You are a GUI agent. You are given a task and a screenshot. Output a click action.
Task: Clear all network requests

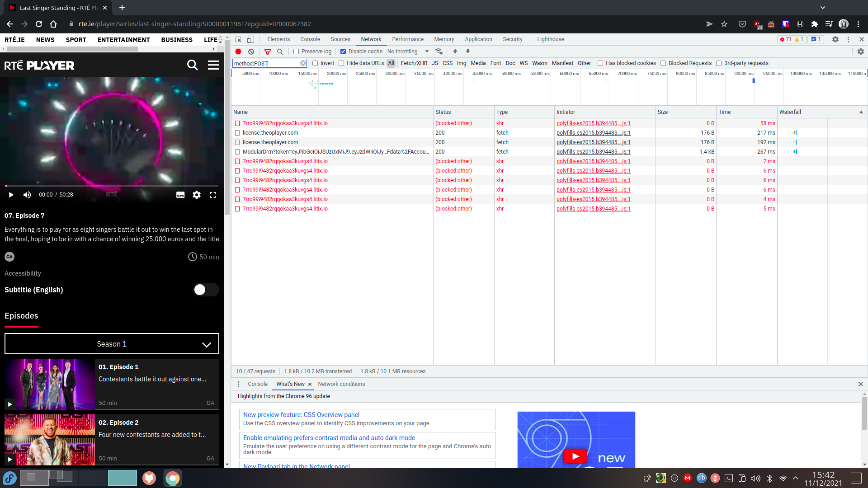tap(251, 52)
